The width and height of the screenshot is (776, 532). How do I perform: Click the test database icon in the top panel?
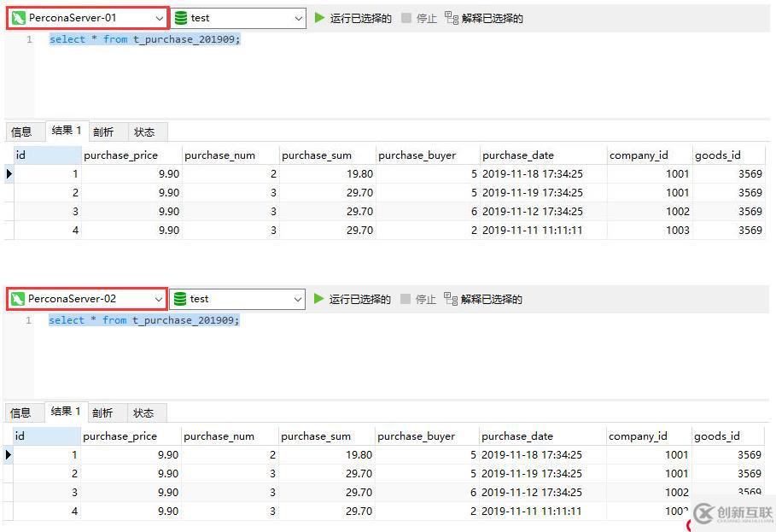point(179,17)
